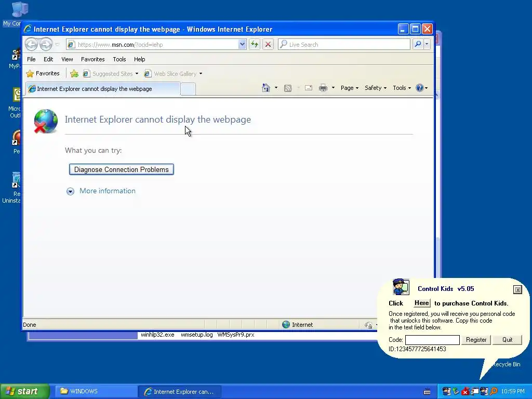
Task: Click Here to purchase Control Kids
Action: 422,303
